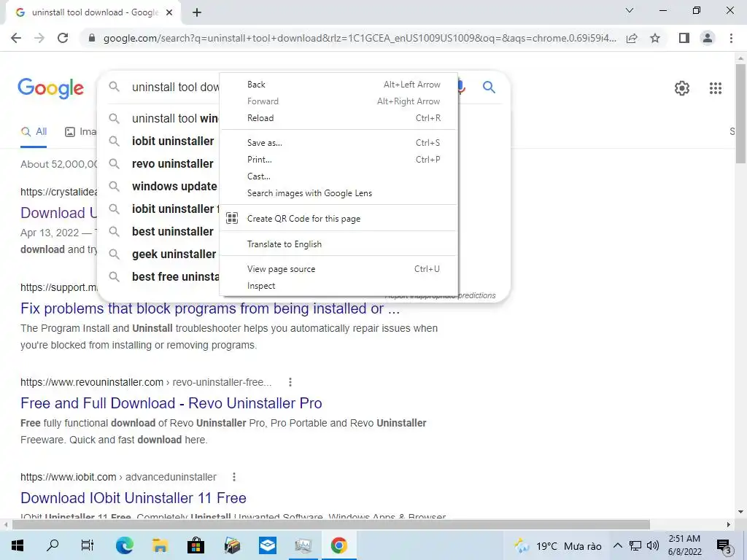
Task: Click inside the Google search box text
Action: pyautogui.click(x=175, y=87)
